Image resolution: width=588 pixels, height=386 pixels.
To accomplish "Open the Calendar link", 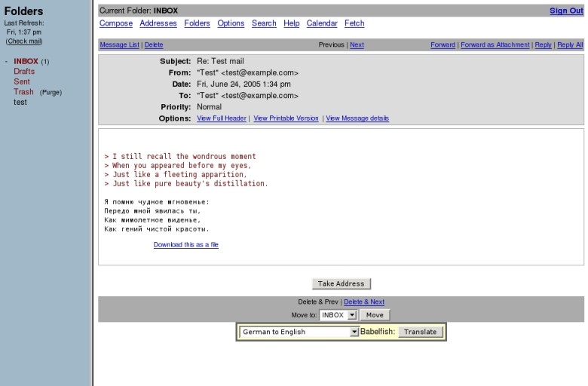I will click(x=322, y=23).
